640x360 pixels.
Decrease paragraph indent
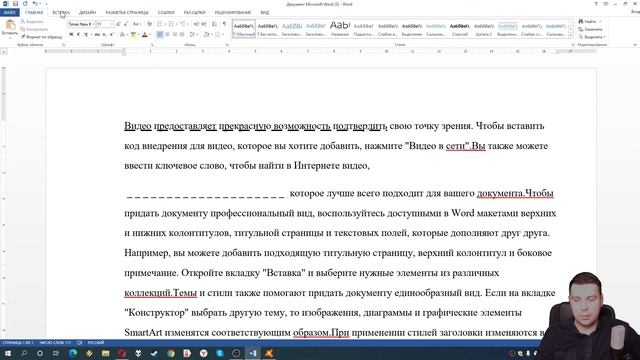click(x=196, y=24)
